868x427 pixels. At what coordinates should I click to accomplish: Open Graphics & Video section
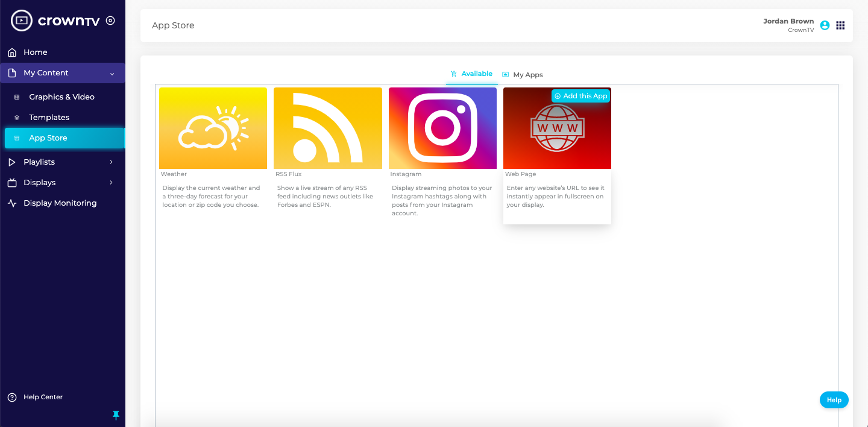click(63, 97)
